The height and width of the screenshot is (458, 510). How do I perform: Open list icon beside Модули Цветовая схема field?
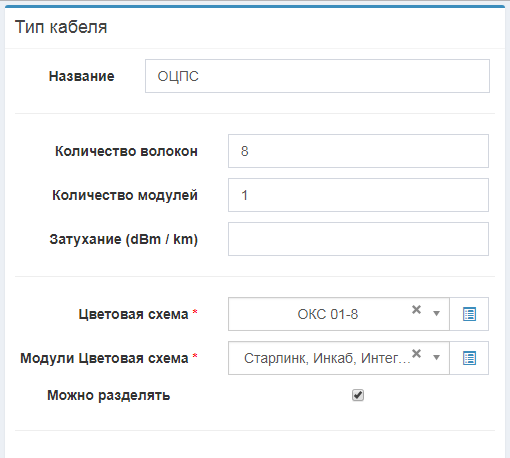pos(469,358)
